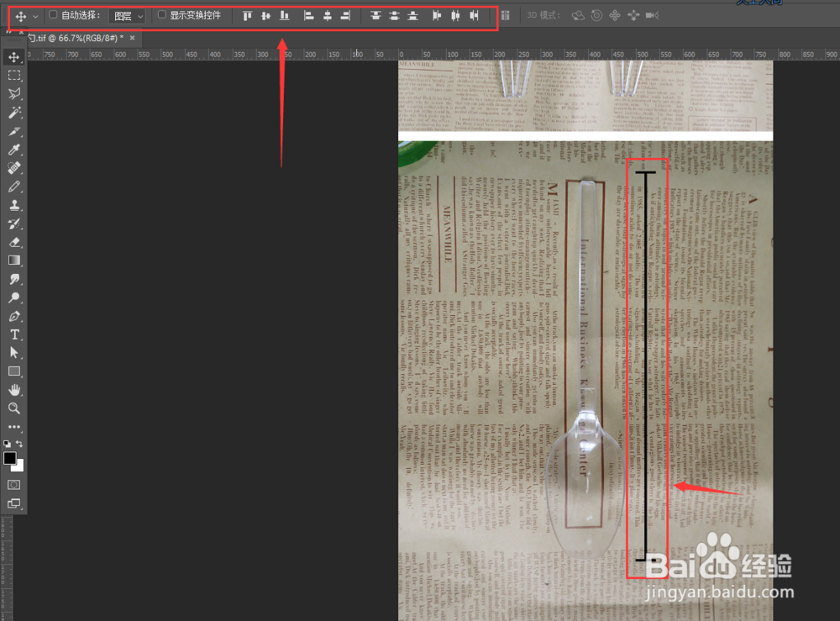Select the Move tool in the toolbox
840x621 pixels.
(14, 57)
